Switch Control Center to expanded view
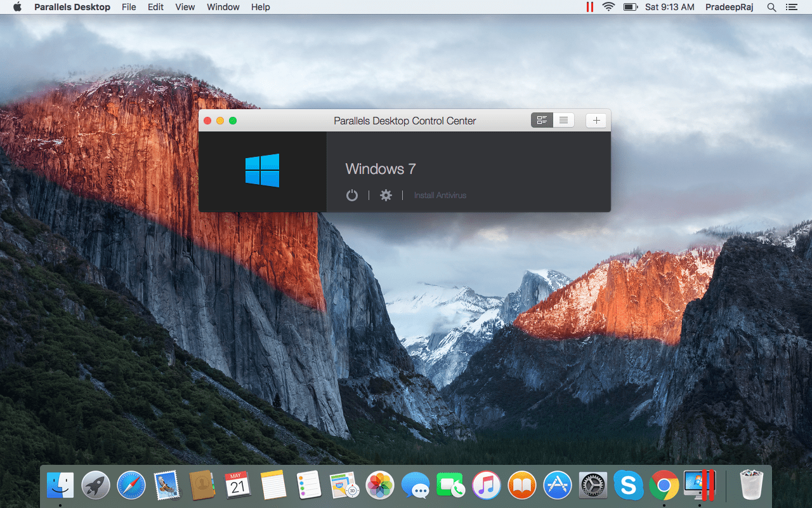This screenshot has height=508, width=812. click(x=542, y=120)
